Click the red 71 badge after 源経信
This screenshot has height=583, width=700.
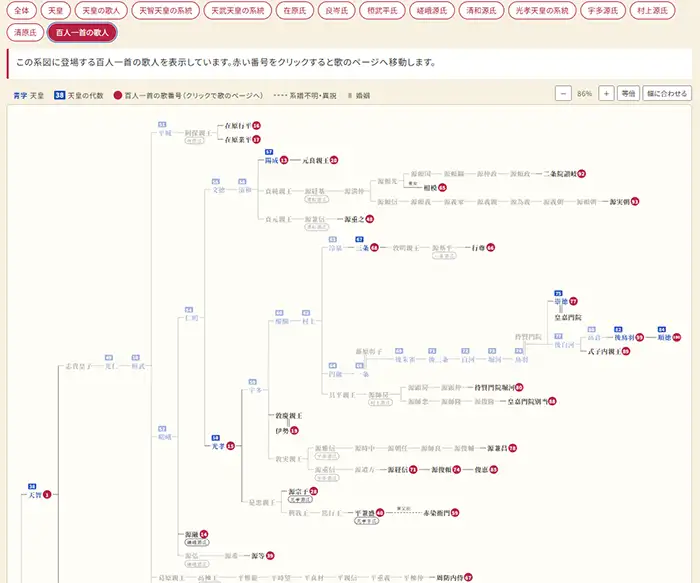point(413,470)
